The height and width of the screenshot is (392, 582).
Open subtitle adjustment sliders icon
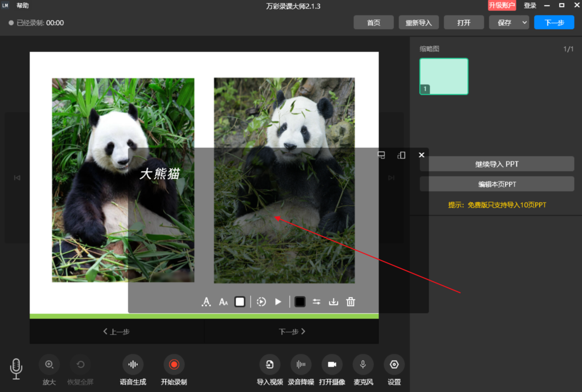316,302
